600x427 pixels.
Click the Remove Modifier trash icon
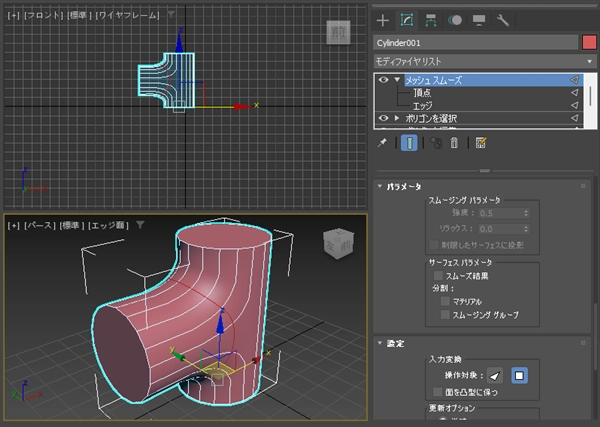click(x=454, y=143)
